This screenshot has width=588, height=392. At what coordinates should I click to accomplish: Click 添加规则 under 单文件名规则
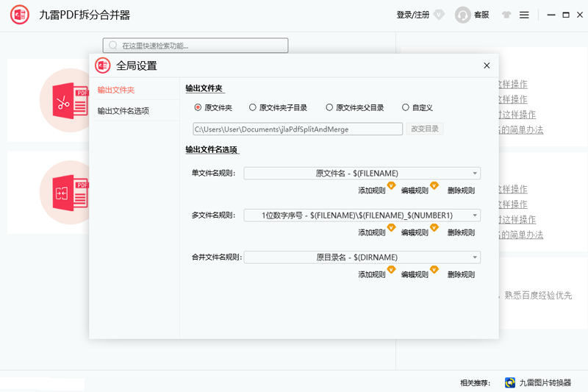(x=372, y=190)
